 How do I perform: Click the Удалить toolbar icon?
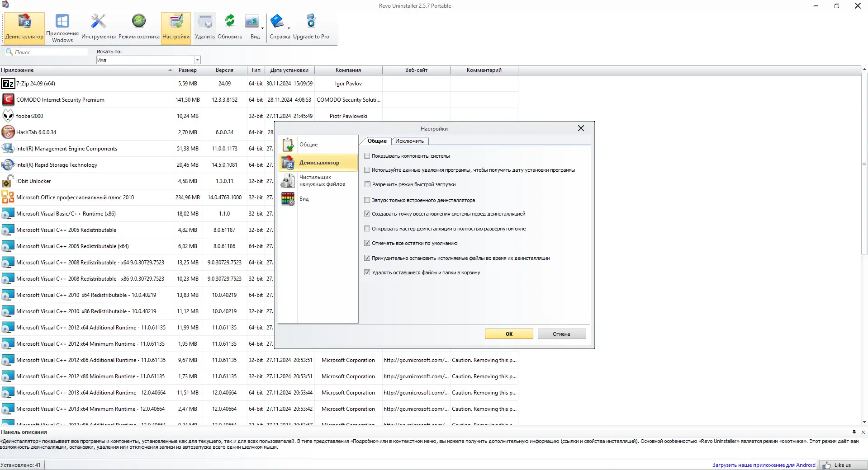coord(205,28)
